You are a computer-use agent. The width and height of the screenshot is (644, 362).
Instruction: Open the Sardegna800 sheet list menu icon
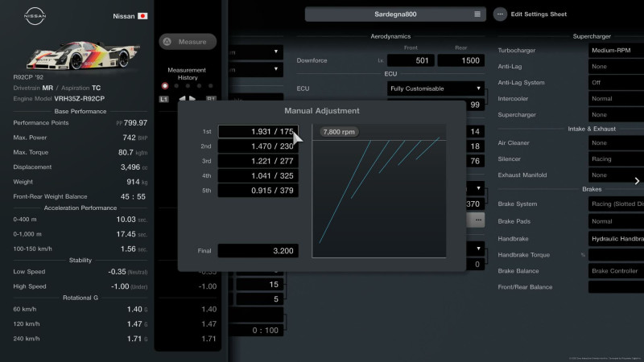point(477,14)
